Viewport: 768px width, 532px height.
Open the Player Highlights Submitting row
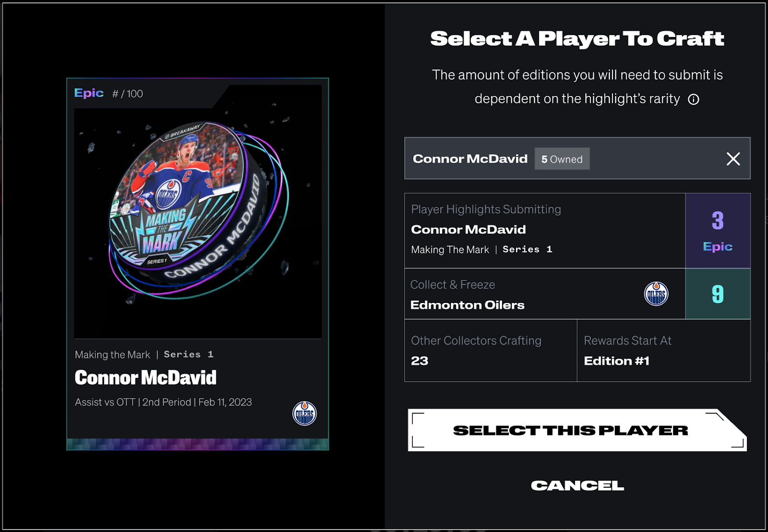tap(545, 230)
